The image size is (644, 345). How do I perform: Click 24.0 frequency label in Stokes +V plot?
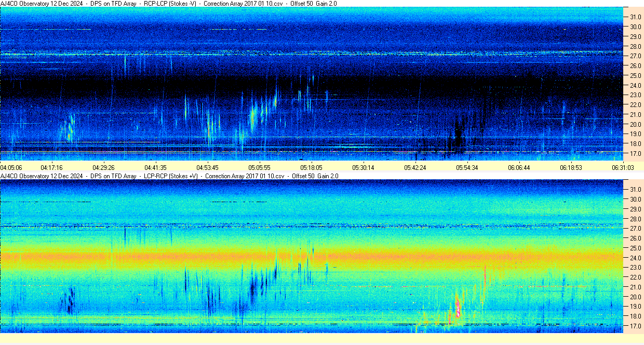coord(636,258)
